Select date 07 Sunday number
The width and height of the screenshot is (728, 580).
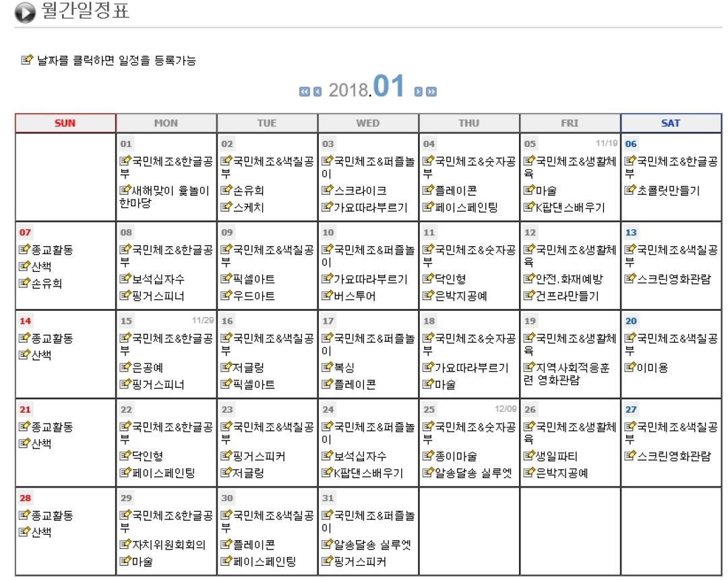(25, 233)
